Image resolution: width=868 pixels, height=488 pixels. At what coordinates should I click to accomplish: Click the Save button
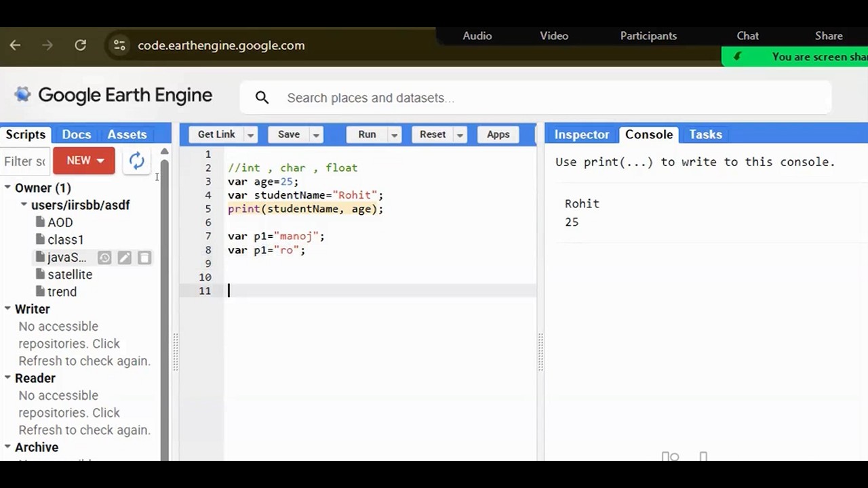289,134
